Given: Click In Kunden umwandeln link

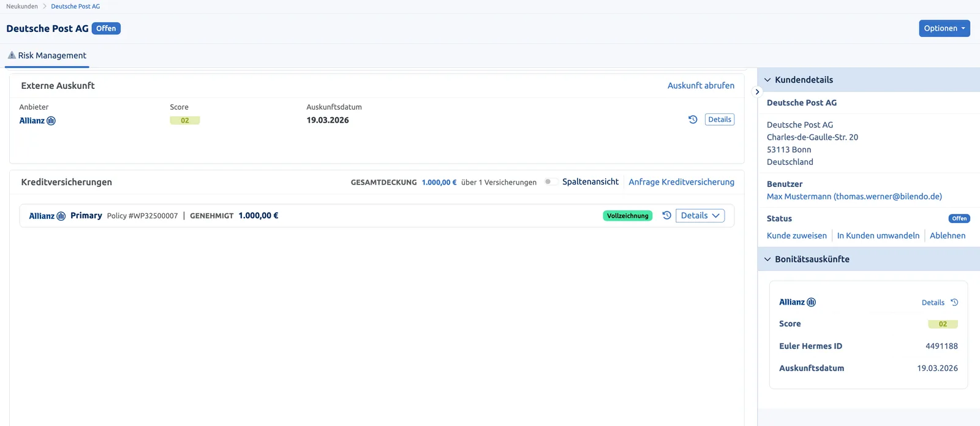Looking at the screenshot, I should click(878, 235).
